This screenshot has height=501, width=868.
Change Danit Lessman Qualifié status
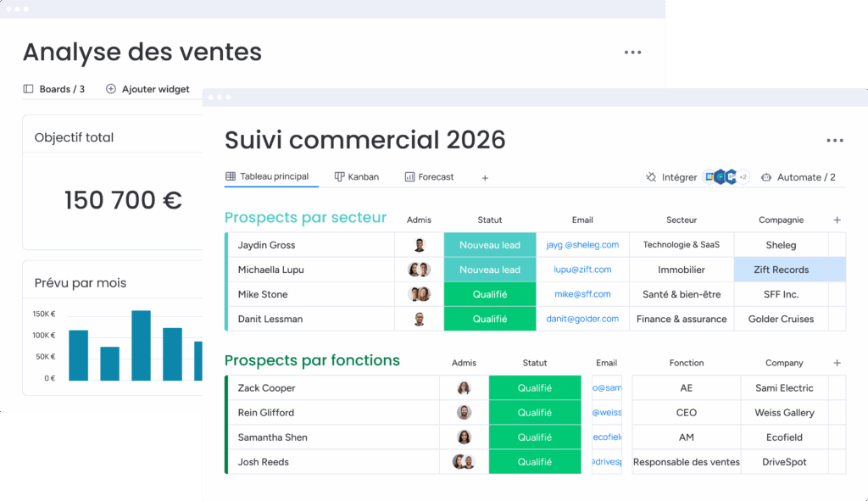490,319
